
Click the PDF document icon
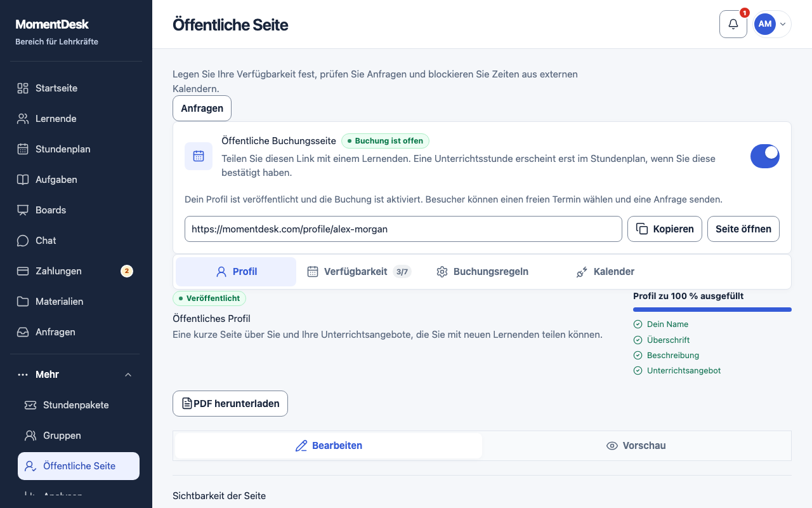[x=187, y=404]
